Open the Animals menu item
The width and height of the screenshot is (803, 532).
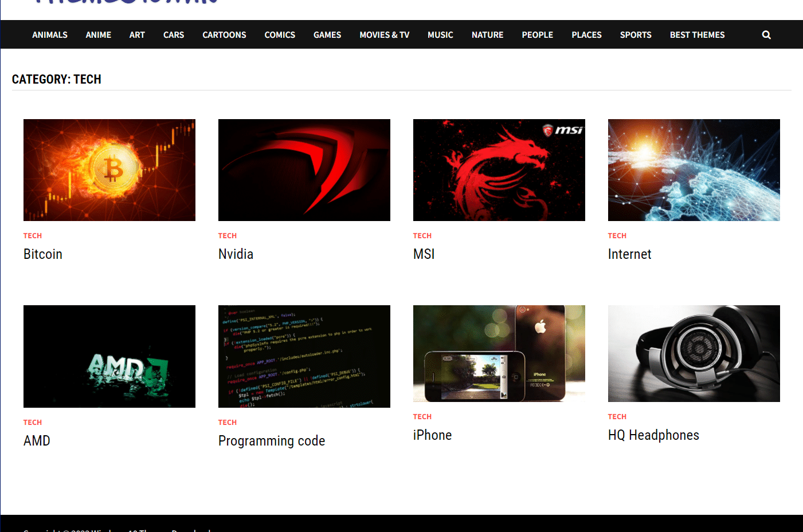(50, 35)
